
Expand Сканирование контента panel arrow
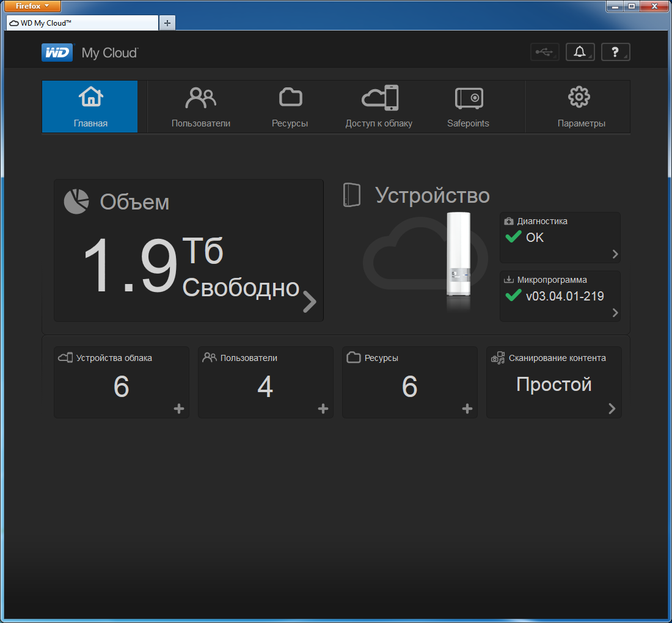point(612,409)
